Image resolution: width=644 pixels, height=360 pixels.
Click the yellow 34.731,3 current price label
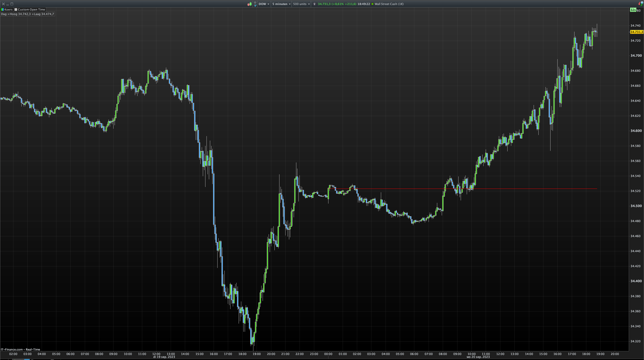pos(636,32)
